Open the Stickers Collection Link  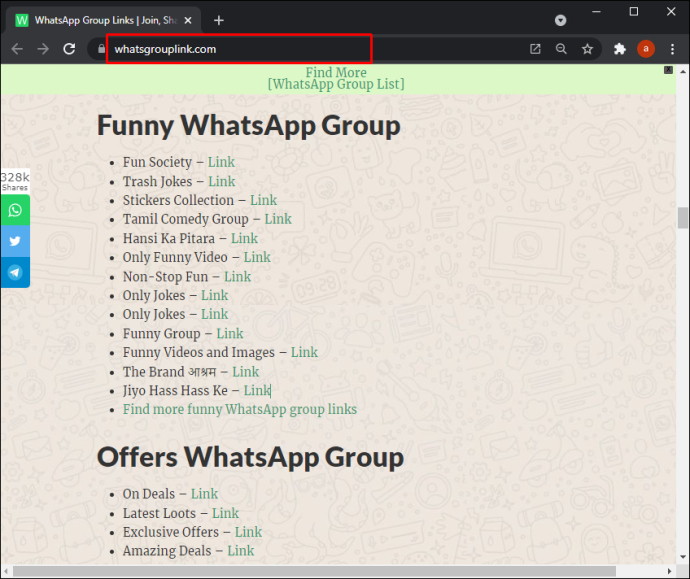263,200
